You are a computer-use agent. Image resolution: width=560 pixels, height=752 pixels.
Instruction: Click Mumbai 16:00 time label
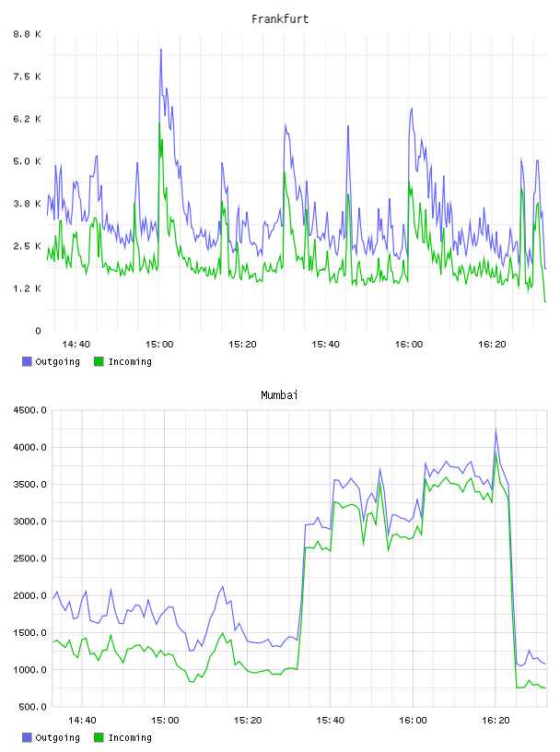(x=413, y=721)
